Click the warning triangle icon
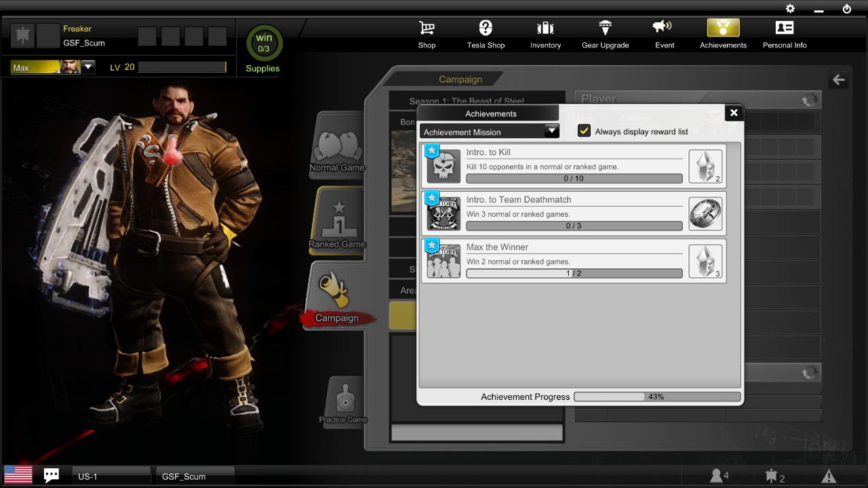 pos(828,476)
